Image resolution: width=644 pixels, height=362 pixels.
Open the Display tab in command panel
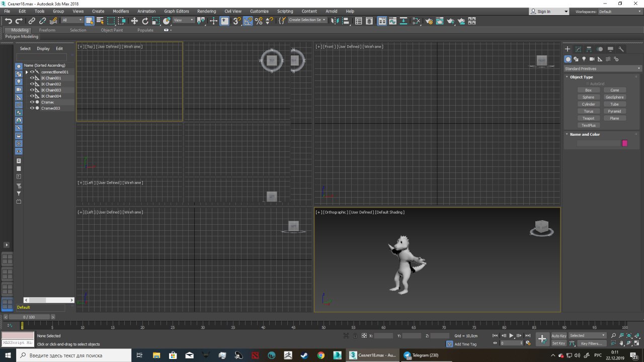click(610, 49)
